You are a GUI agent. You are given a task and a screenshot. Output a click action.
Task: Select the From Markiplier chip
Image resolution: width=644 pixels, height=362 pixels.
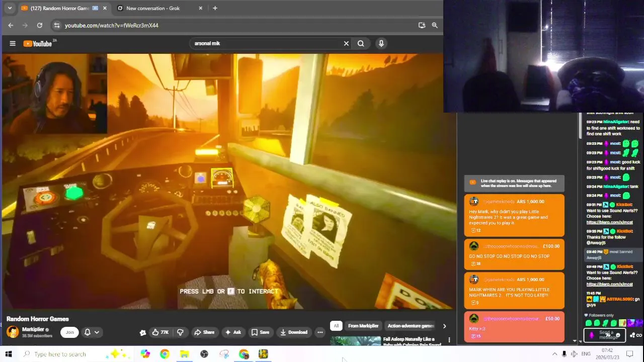[363, 326]
